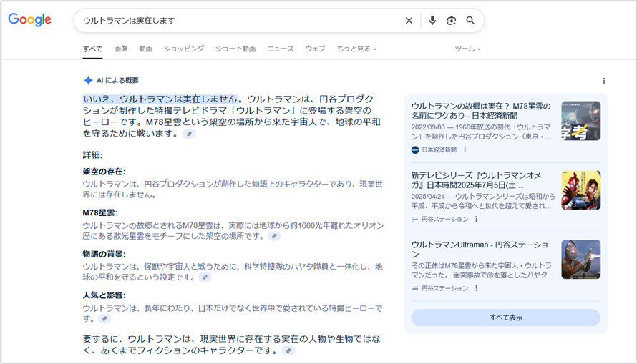Image resolution: width=637 pixels, height=364 pixels.
Task: Click the 詳細: label
Action: (x=92, y=155)
